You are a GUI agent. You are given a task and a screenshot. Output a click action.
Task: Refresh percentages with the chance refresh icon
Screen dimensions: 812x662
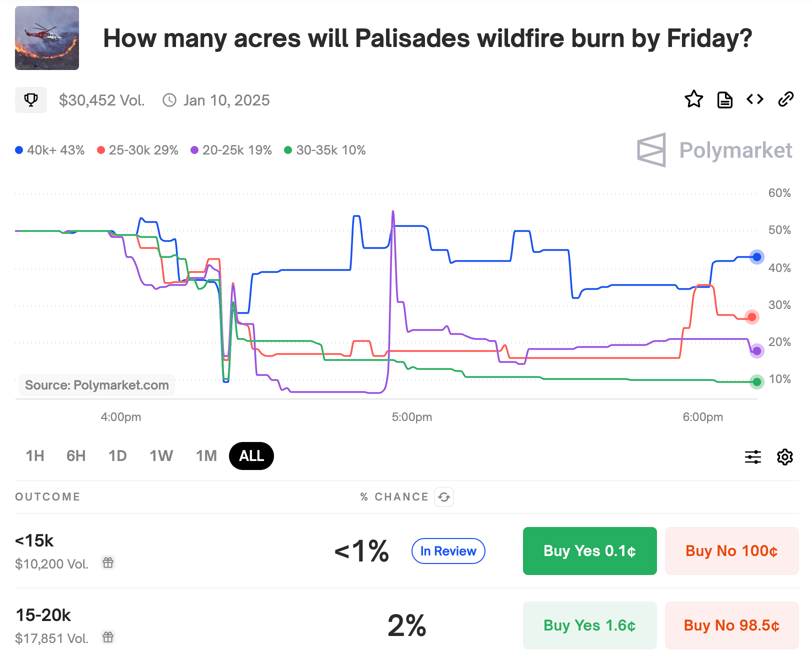point(444,496)
